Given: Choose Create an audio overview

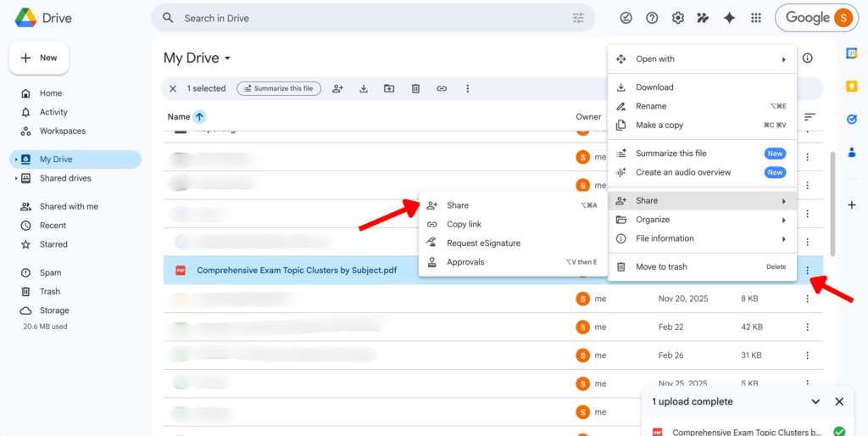Looking at the screenshot, I should pyautogui.click(x=702, y=172).
